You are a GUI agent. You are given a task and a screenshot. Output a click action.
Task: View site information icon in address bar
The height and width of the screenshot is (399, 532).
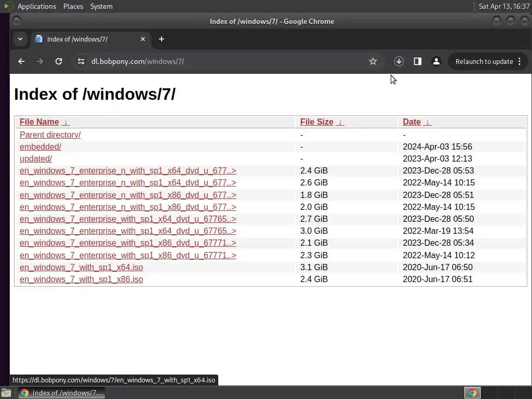tap(81, 61)
